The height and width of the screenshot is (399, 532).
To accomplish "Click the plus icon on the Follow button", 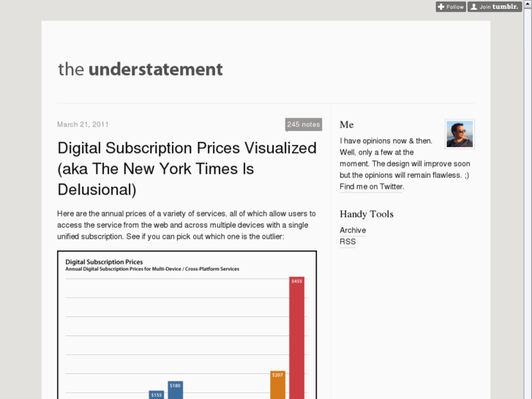I will (x=441, y=7).
